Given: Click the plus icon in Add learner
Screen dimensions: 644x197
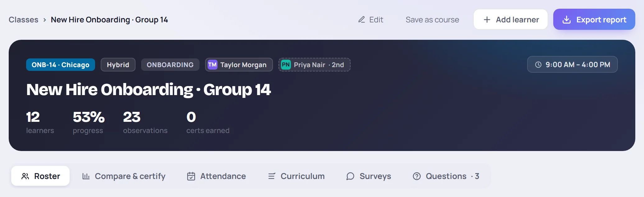Looking at the screenshot, I should click(x=487, y=20).
